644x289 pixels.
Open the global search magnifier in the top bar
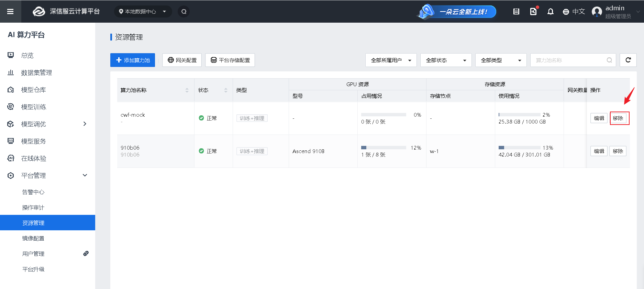pyautogui.click(x=184, y=12)
